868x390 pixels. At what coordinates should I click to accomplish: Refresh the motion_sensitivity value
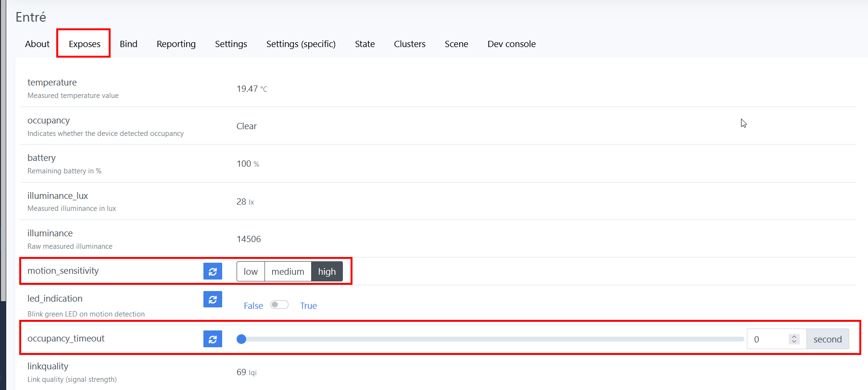pos(213,271)
